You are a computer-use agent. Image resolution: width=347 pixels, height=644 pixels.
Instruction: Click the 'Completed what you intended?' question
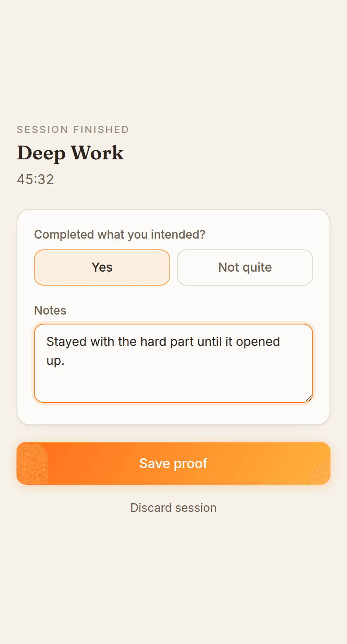pos(120,234)
